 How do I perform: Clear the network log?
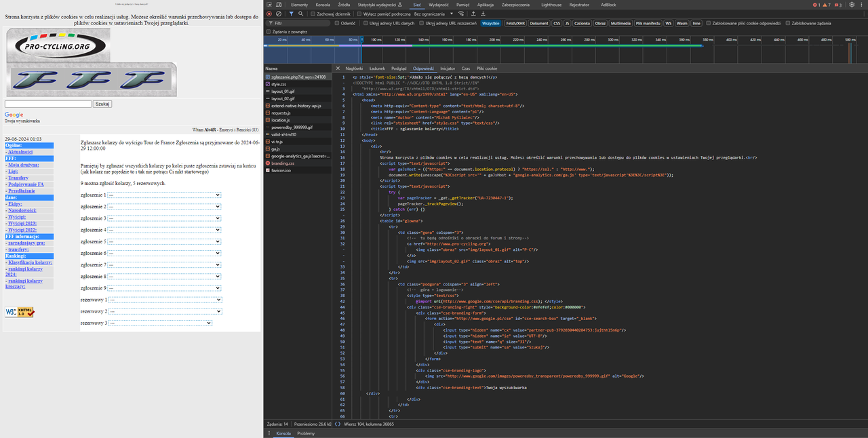click(x=279, y=14)
